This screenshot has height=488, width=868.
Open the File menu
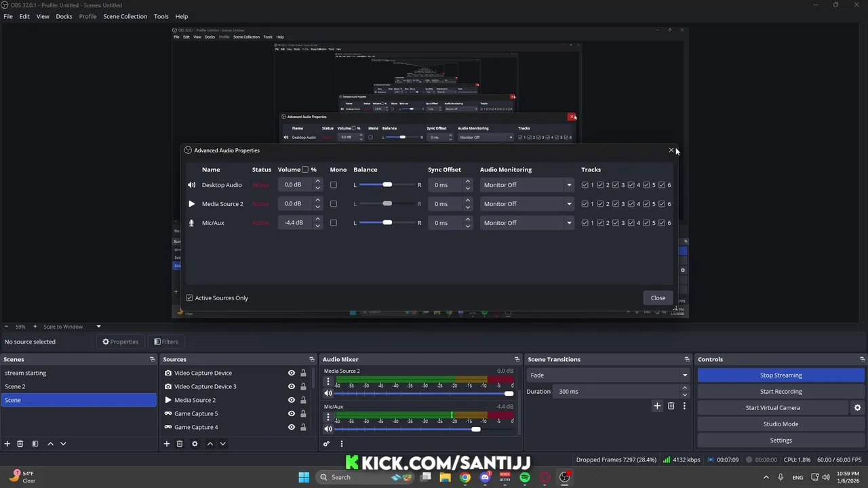point(8,16)
